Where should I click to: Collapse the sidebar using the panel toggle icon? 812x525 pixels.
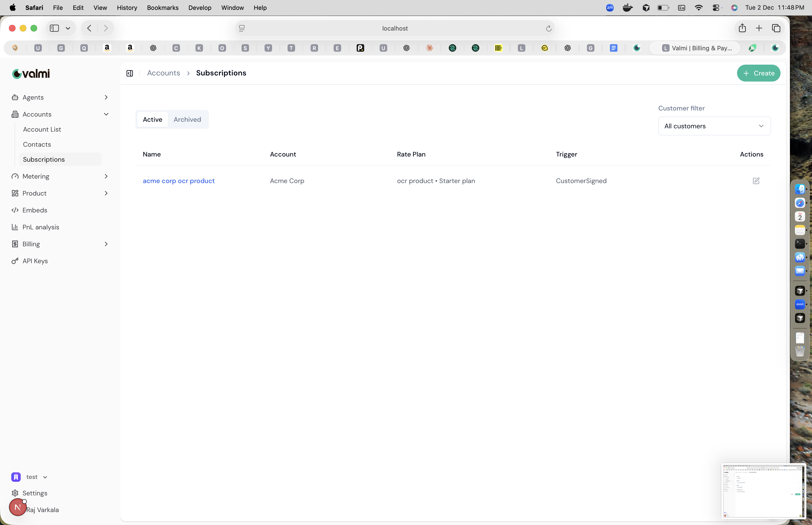pos(129,73)
